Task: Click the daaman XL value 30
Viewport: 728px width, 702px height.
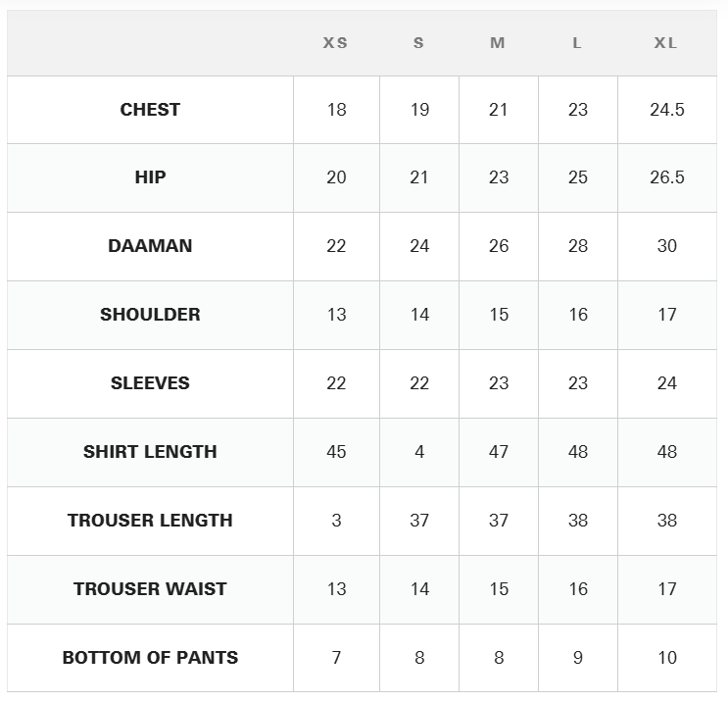Action: [666, 246]
